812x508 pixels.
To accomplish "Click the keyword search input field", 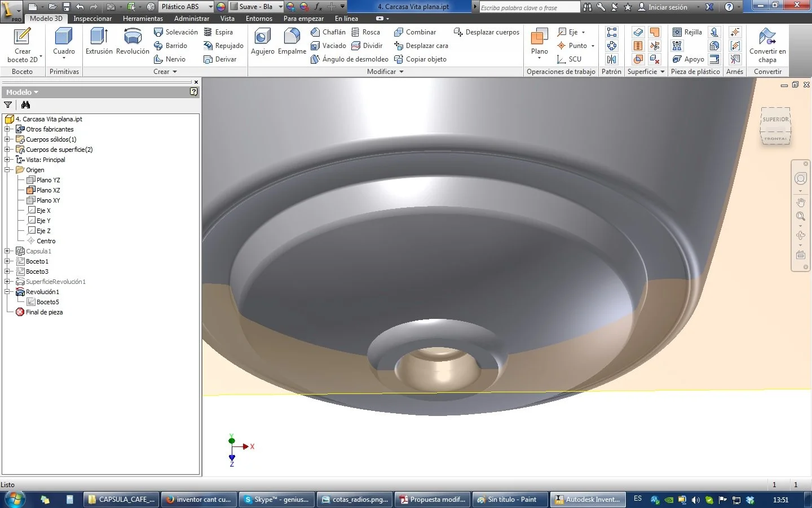I will 529,7.
